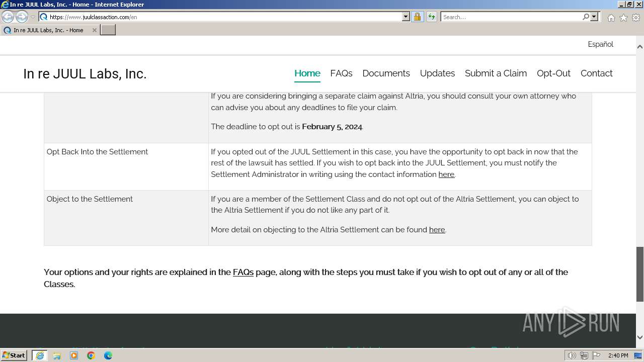The image size is (644, 362).
Task: Go to the Home menu item
Action: 307,73
